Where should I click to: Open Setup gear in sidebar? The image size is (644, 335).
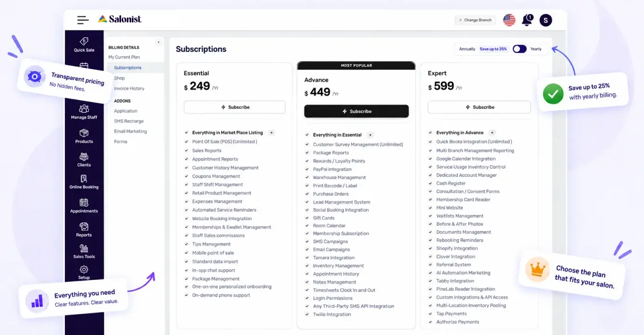(x=84, y=272)
